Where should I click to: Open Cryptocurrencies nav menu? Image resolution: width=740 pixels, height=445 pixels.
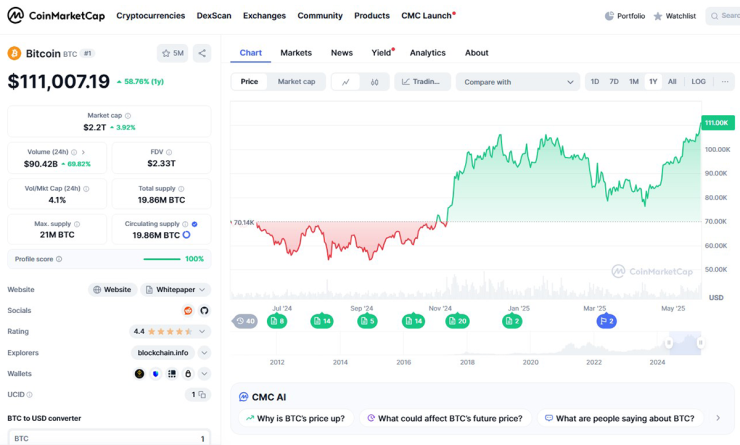(151, 16)
